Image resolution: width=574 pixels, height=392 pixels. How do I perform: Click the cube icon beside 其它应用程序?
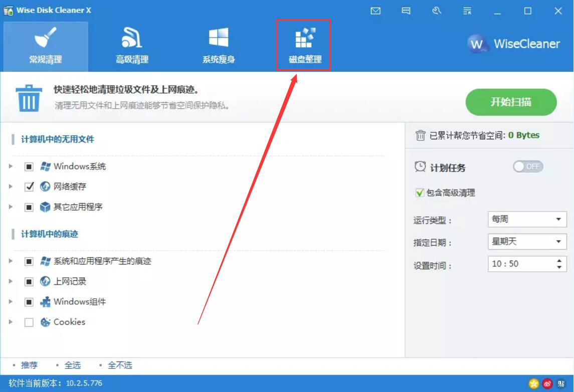pyautogui.click(x=45, y=207)
